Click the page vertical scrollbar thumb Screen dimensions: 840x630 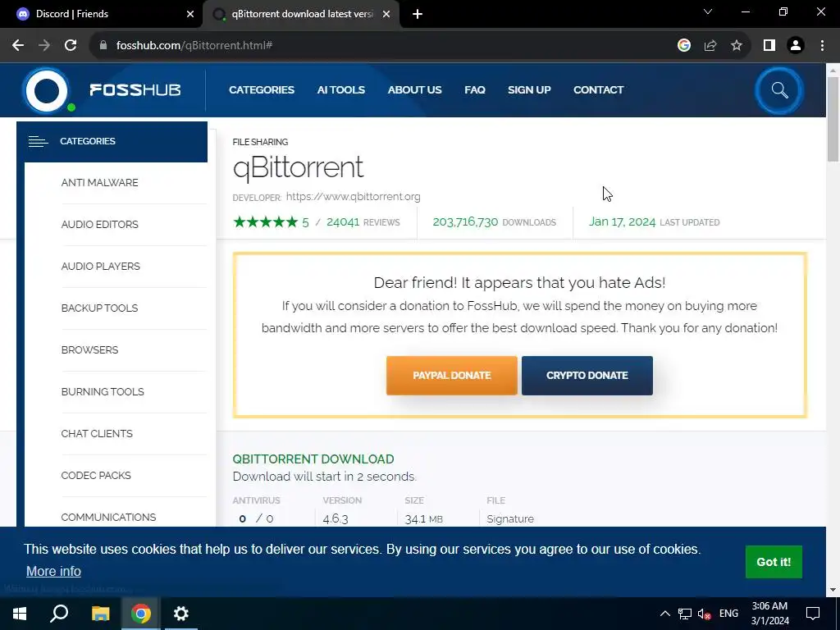[833, 119]
